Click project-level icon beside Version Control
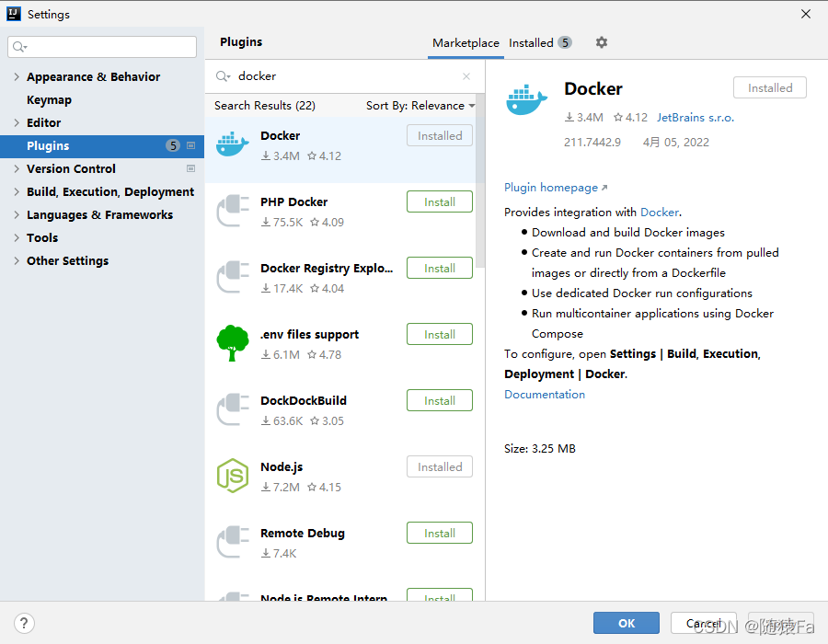 pos(191,169)
